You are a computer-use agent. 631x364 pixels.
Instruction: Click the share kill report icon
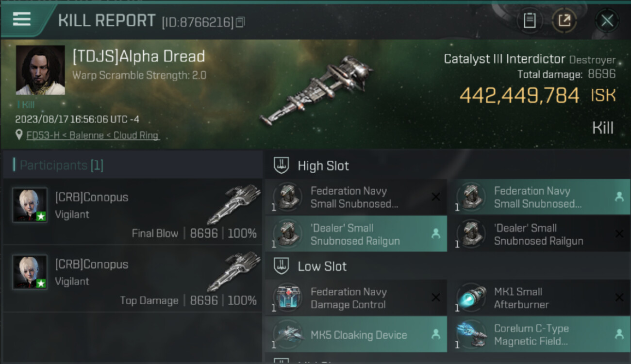point(564,20)
